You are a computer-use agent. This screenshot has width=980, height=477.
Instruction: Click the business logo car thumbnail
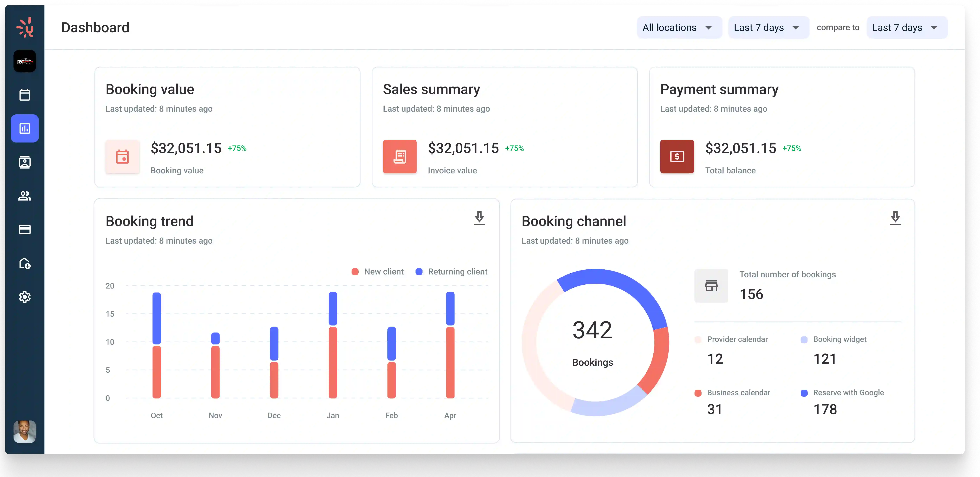coord(25,61)
